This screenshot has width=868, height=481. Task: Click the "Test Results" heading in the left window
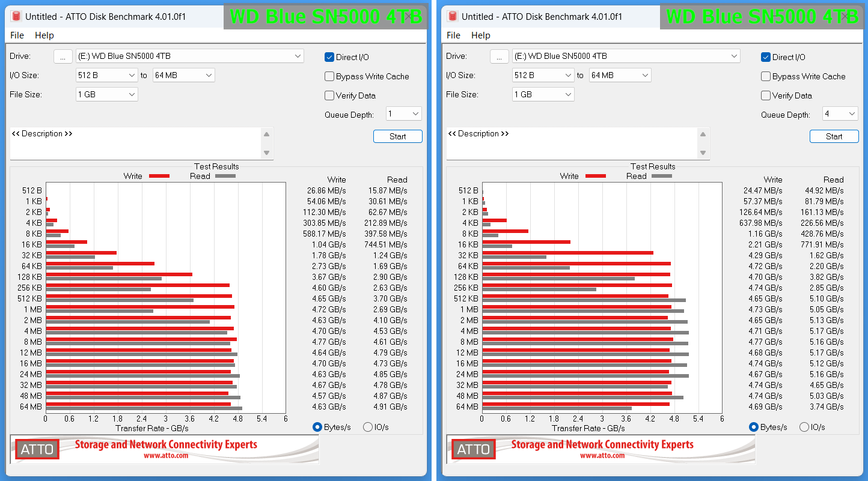(x=216, y=166)
